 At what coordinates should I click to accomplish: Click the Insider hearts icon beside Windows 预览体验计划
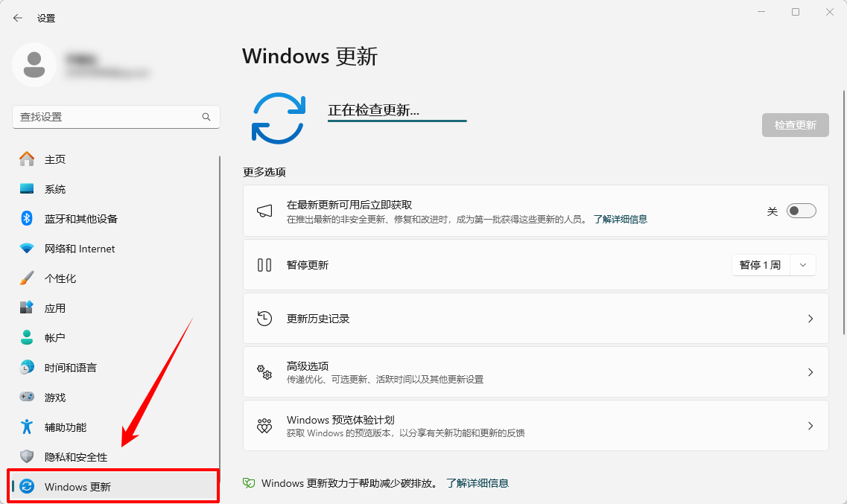pyautogui.click(x=264, y=426)
